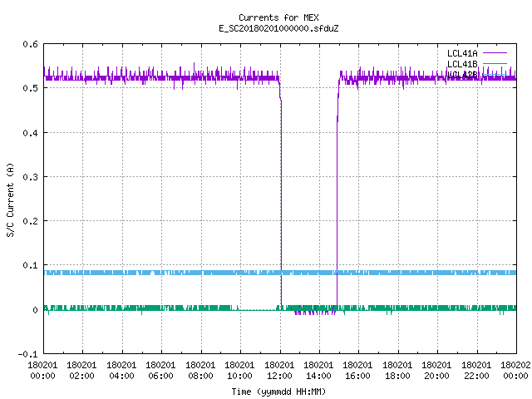This screenshot has width=532, height=399.
Task: Click the x-axis tick 180201 20:00
Action: tap(437, 370)
